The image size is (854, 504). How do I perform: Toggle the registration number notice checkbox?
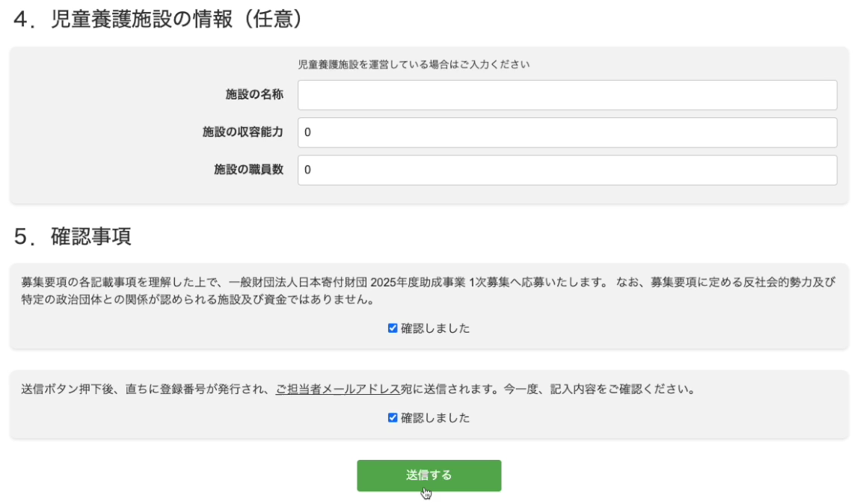(x=394, y=417)
